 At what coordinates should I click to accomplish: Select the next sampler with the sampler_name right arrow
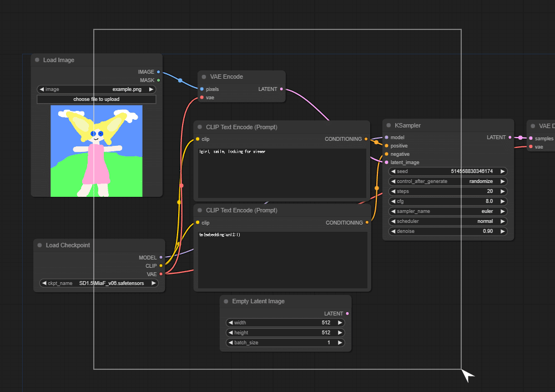click(x=503, y=211)
